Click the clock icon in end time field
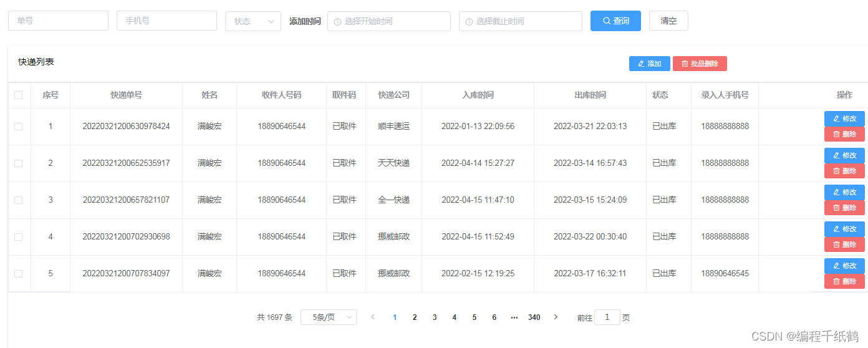Viewport: 868px width, 348px height. pyautogui.click(x=469, y=22)
